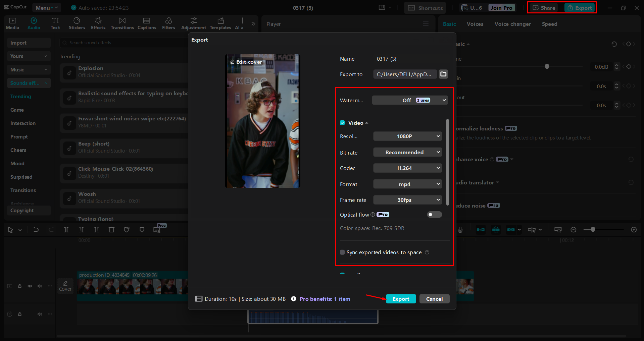This screenshot has width=644, height=341.
Task: Open the Media panel
Action: pyautogui.click(x=12, y=23)
